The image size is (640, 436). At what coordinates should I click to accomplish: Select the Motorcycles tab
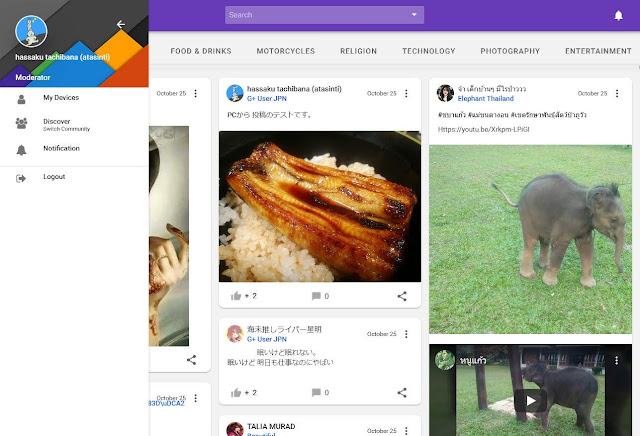[286, 51]
